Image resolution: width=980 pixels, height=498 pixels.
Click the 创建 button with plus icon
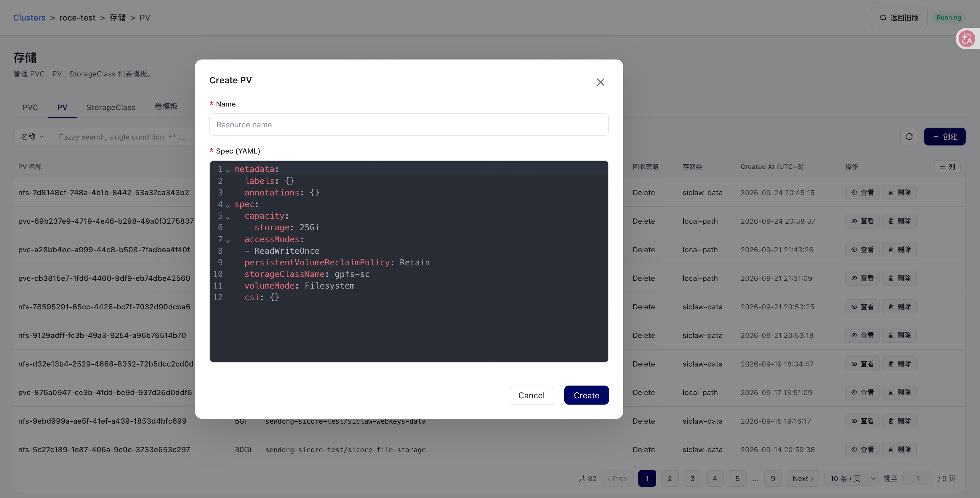944,136
